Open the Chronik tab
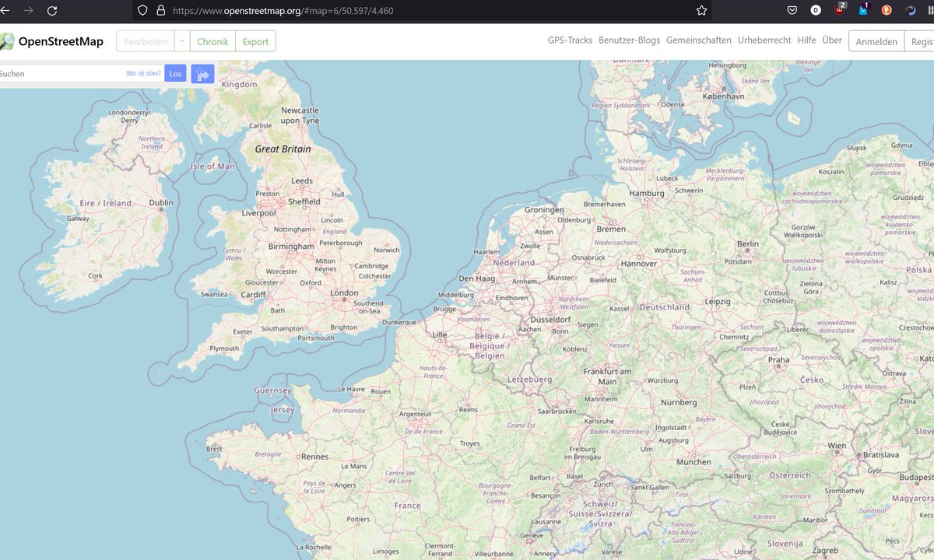The image size is (934, 560). point(213,41)
